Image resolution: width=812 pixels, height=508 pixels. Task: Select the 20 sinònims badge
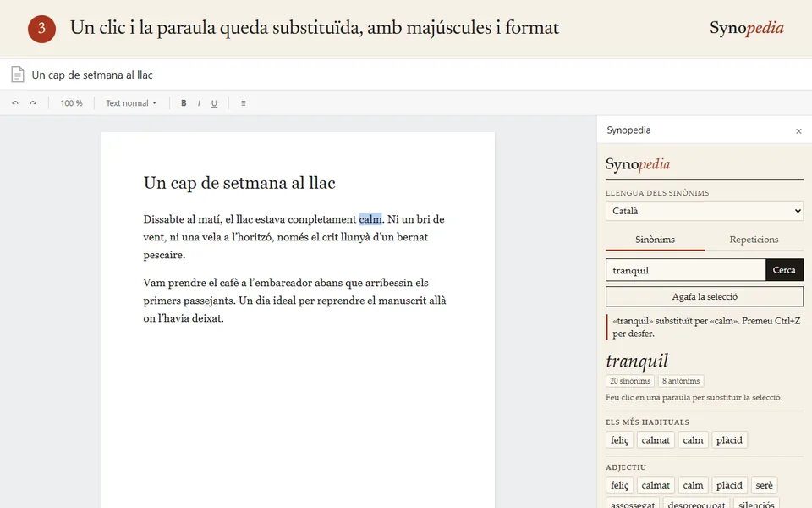coord(629,381)
